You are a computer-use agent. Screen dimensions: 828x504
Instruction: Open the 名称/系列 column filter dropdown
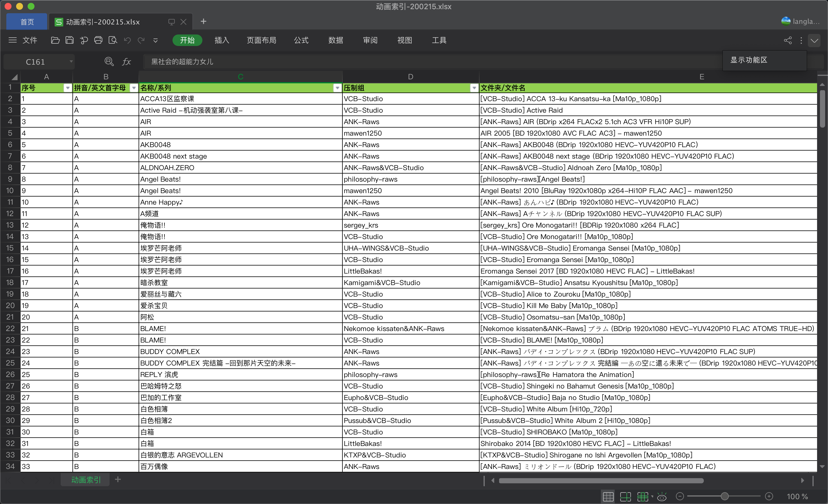click(x=337, y=88)
